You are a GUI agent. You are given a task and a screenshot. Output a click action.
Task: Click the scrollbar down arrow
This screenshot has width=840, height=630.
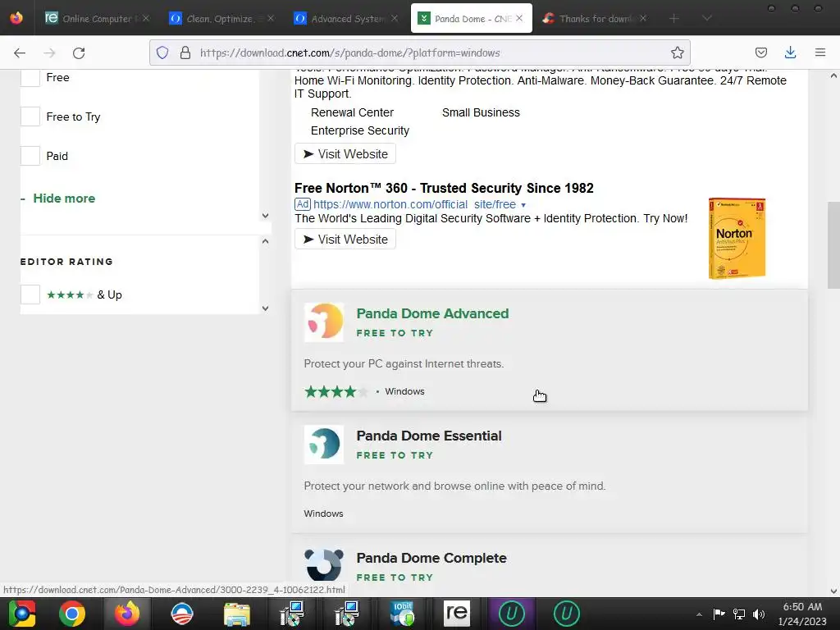pos(833,591)
